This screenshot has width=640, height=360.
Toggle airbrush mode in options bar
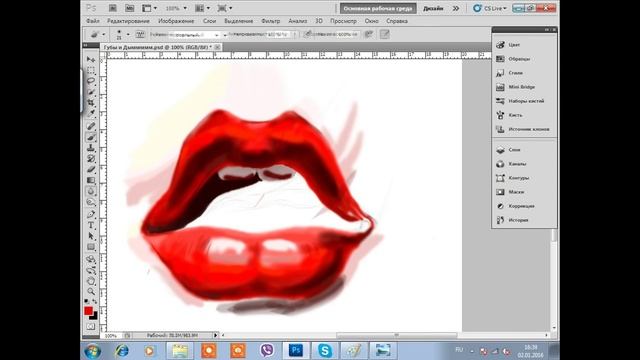[368, 34]
